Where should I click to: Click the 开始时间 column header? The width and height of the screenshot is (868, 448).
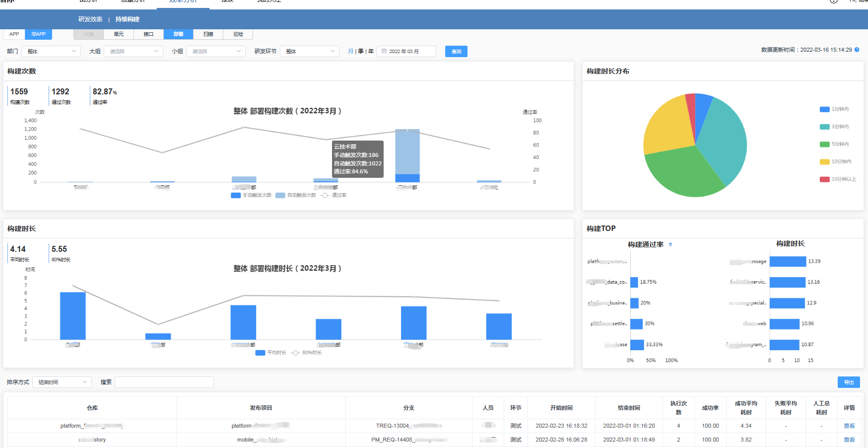pos(561,408)
